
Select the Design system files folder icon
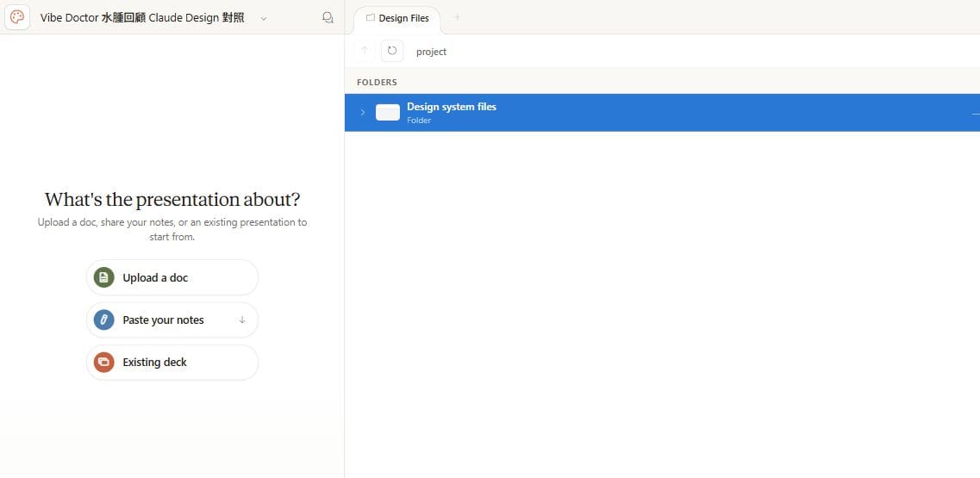coord(388,113)
